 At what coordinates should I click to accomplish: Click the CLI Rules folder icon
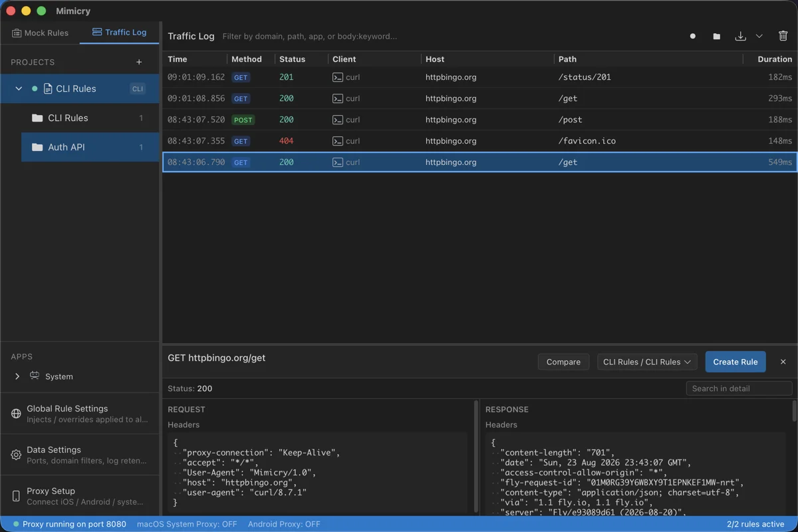[x=37, y=118]
